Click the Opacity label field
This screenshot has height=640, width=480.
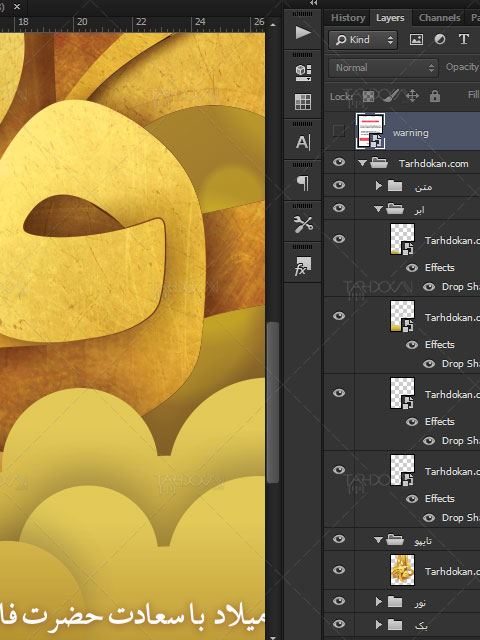point(462,67)
